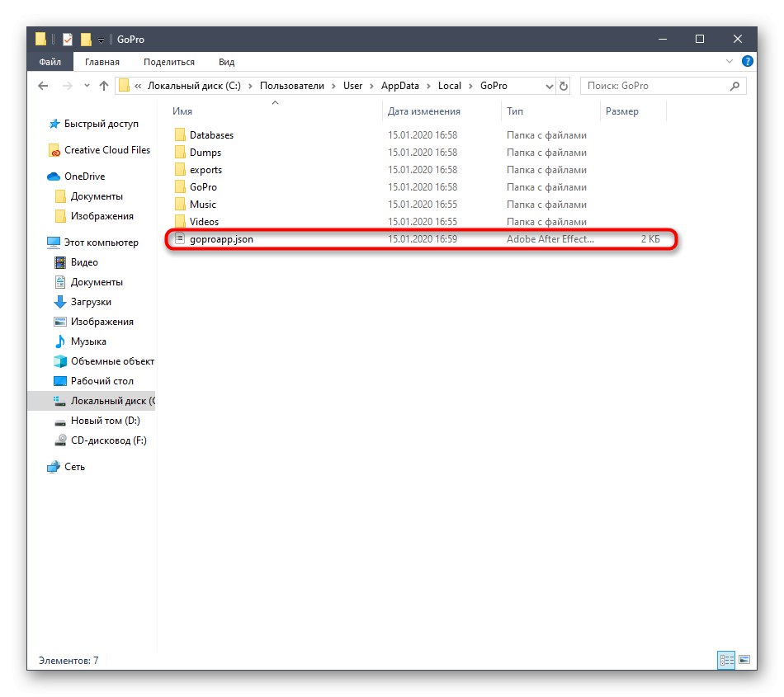784x697 pixels.
Task: Switch to details view layout button
Action: [726, 660]
